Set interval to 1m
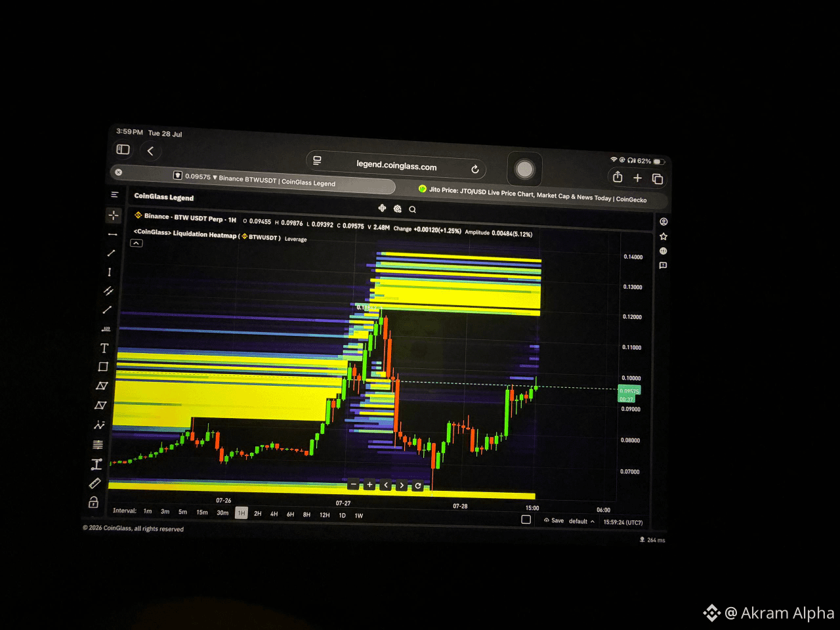The image size is (840, 630). click(148, 511)
